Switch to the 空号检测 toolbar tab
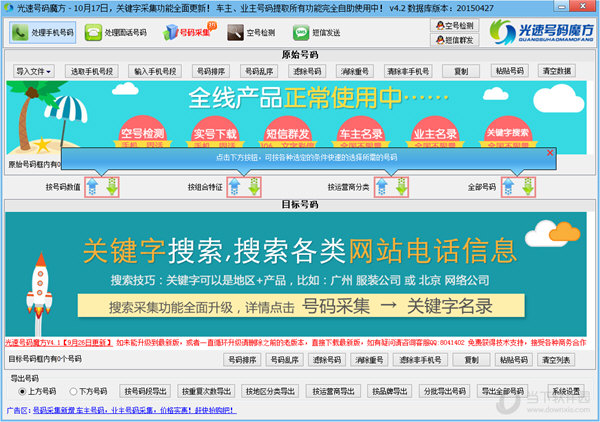This screenshot has width=600, height=422. click(251, 33)
